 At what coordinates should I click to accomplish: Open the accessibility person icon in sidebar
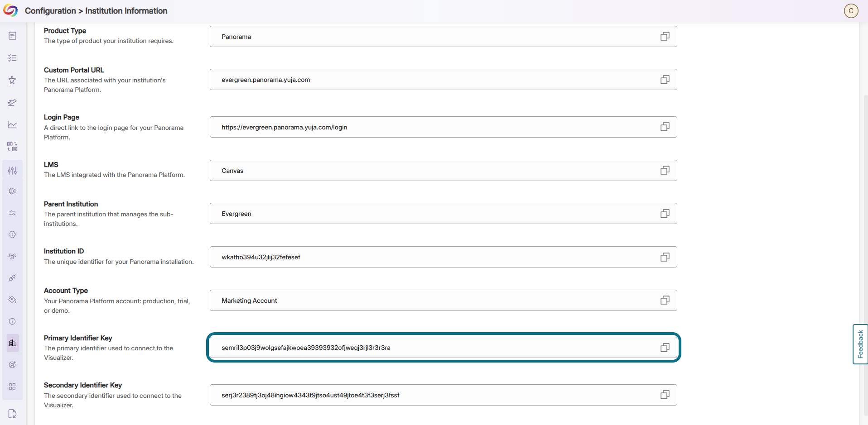coord(12,80)
